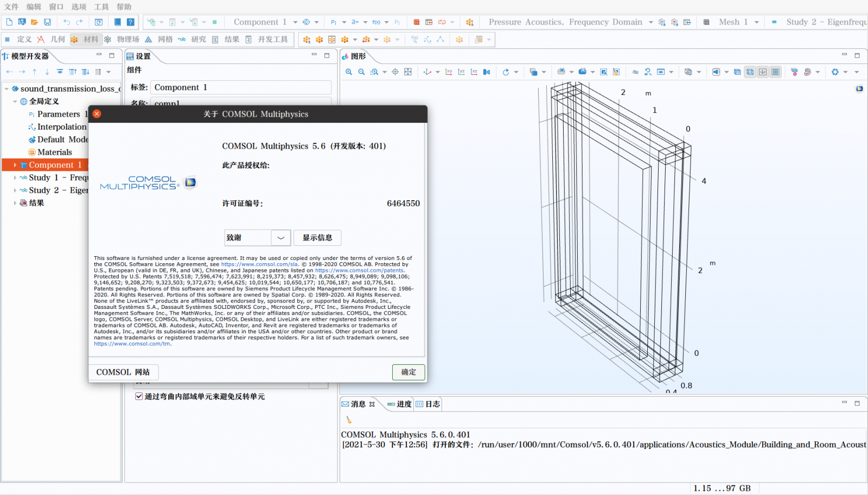The image size is (868, 495).
Task: Move selected node up in model builder
Action: pyautogui.click(x=35, y=72)
